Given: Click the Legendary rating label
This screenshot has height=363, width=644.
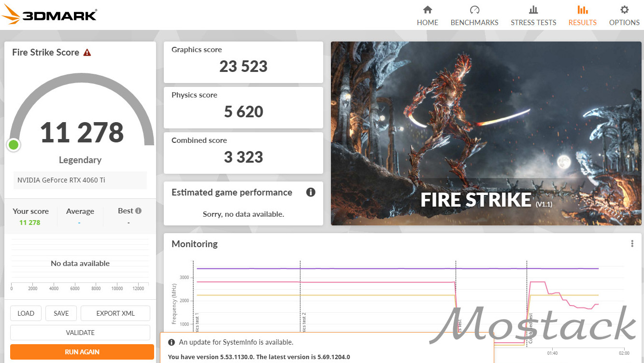Looking at the screenshot, I should tap(80, 160).
